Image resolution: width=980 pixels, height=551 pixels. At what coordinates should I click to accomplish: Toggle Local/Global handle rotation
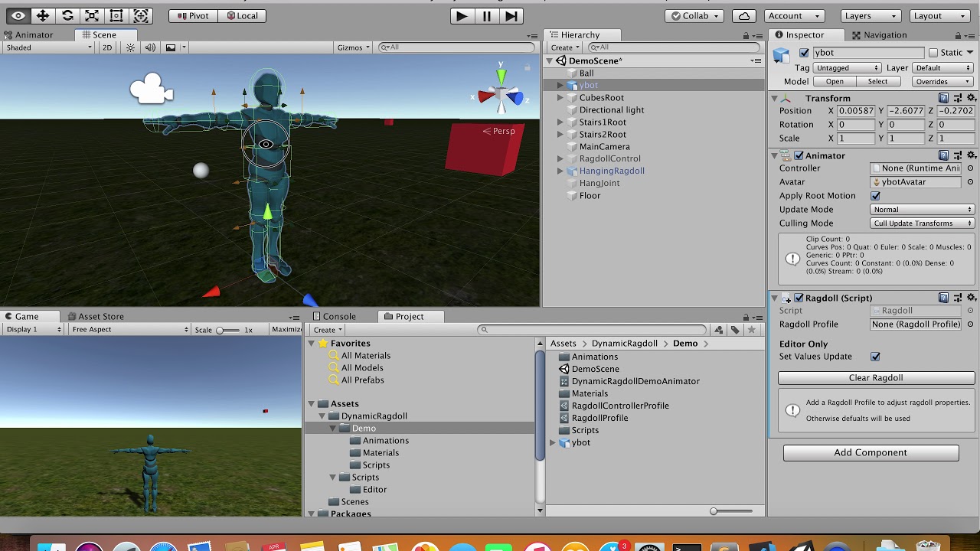tap(243, 15)
